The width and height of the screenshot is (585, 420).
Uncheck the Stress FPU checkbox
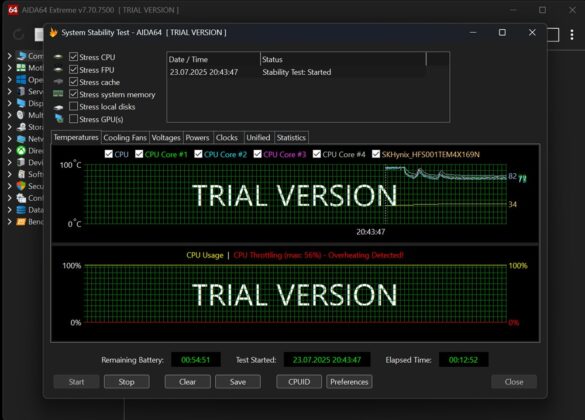pyautogui.click(x=73, y=69)
